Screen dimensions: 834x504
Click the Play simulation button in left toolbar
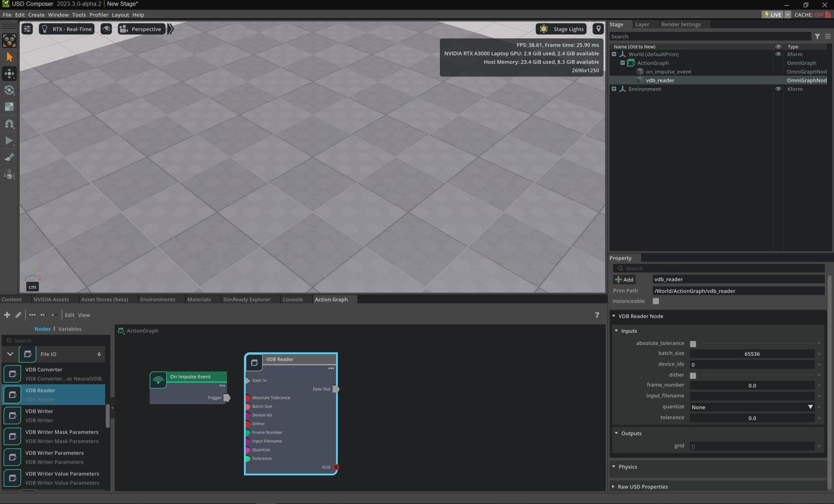tap(9, 141)
